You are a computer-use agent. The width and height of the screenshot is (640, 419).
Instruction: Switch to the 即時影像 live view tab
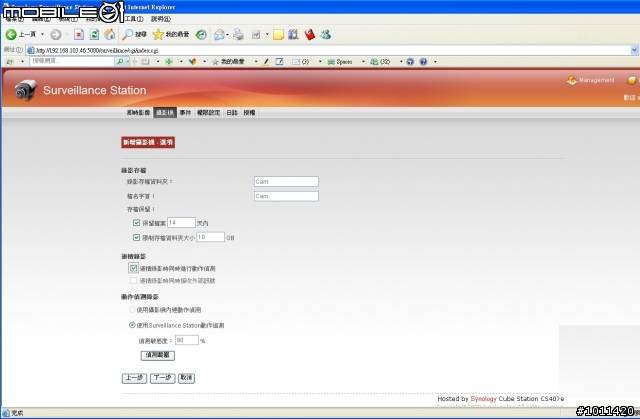[x=138, y=113]
